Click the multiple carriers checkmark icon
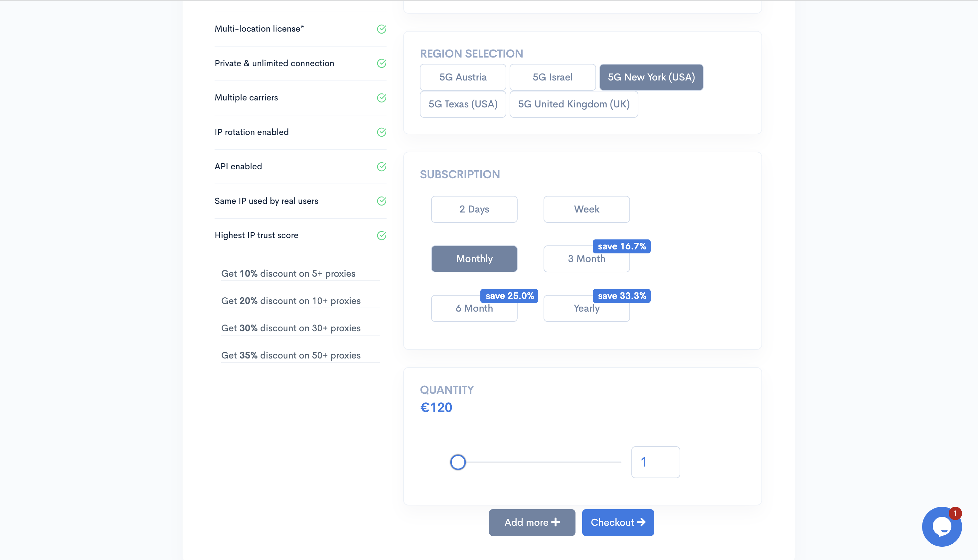 (x=382, y=97)
